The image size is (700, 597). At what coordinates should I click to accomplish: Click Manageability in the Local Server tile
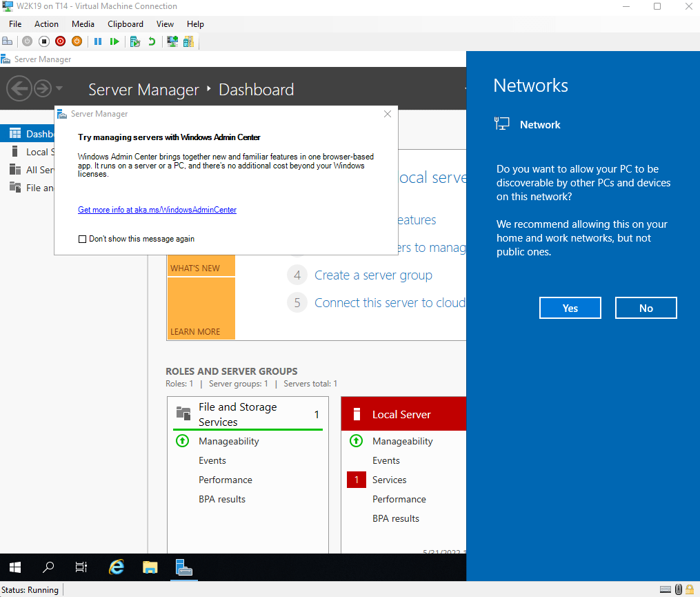(403, 441)
